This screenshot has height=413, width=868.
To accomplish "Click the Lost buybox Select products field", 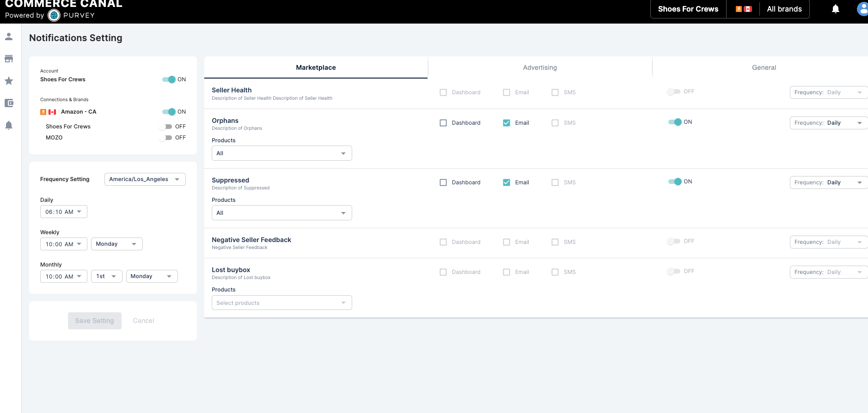I will pos(281,303).
